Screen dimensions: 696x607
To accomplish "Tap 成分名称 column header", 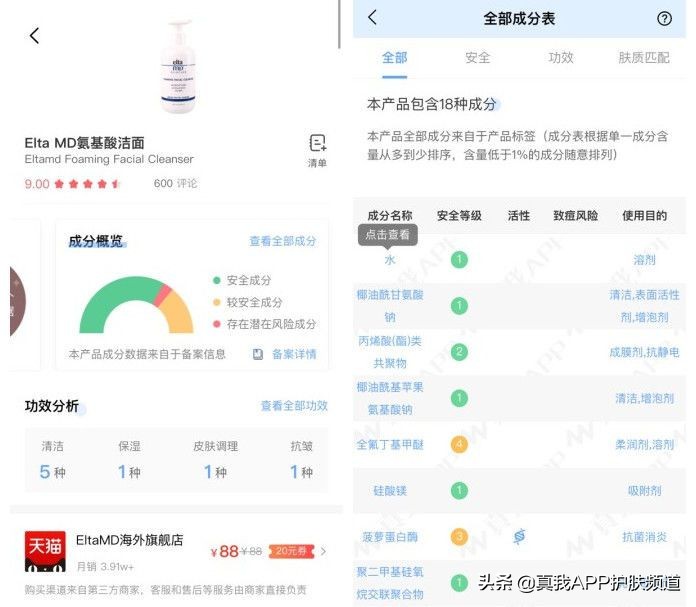I will pos(390,216).
